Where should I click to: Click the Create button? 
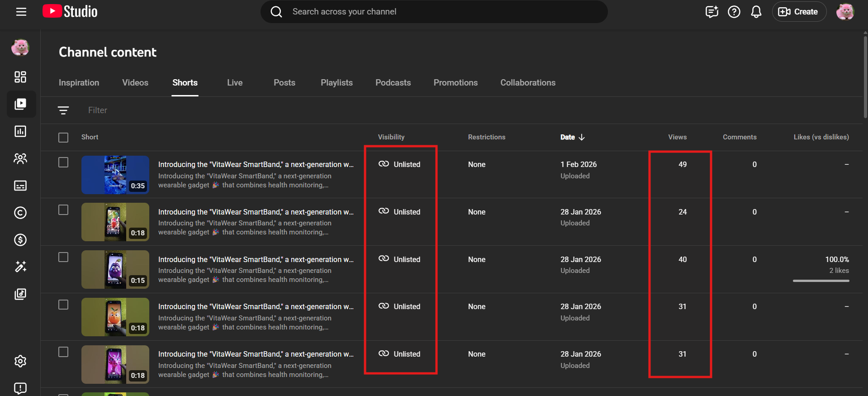pos(798,12)
